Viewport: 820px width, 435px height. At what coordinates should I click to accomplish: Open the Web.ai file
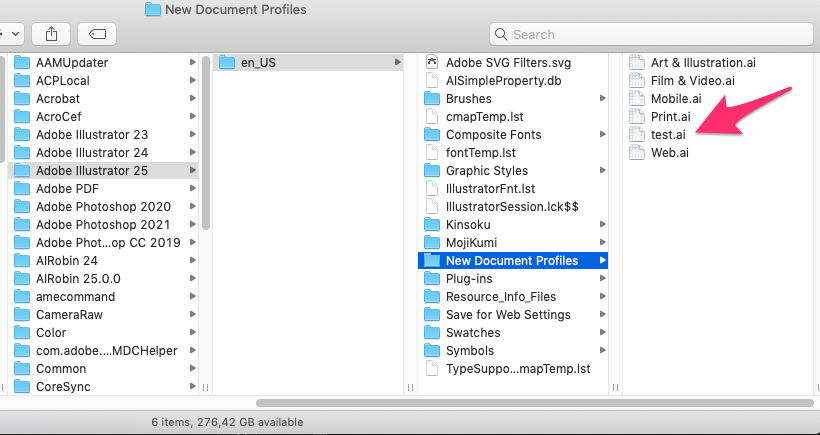669,153
